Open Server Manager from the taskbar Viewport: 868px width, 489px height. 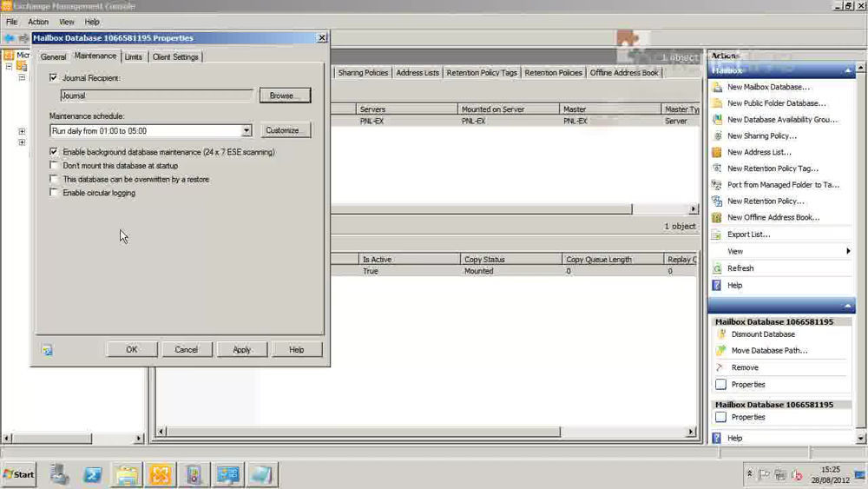tap(59, 474)
